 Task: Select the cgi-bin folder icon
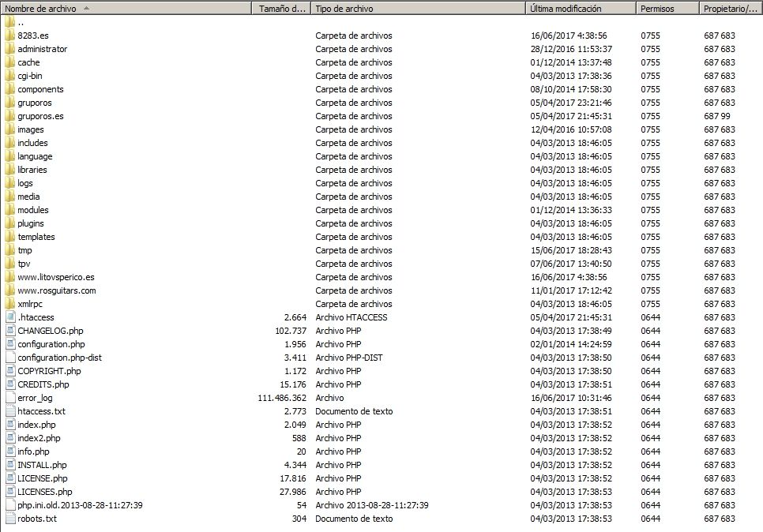click(9, 76)
